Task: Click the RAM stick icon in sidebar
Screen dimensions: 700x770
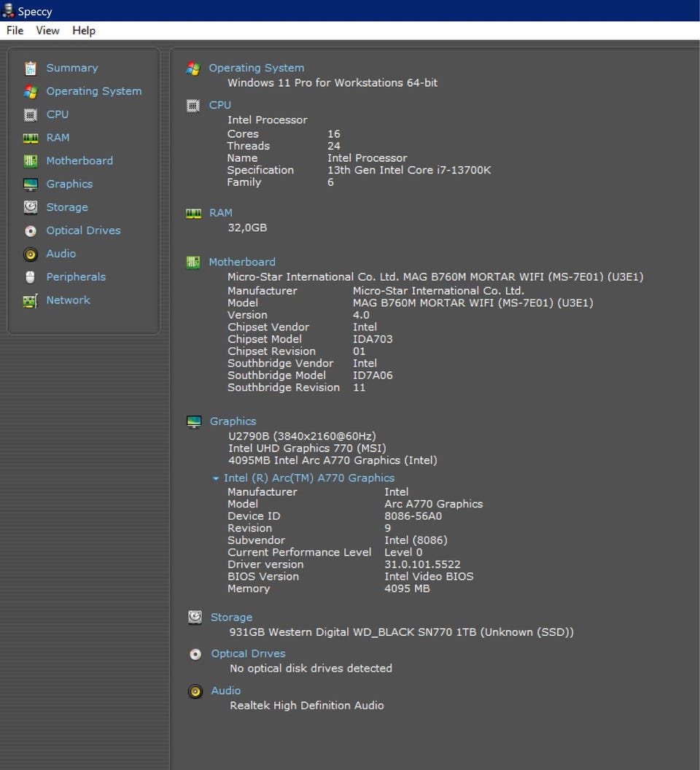Action: (30, 138)
